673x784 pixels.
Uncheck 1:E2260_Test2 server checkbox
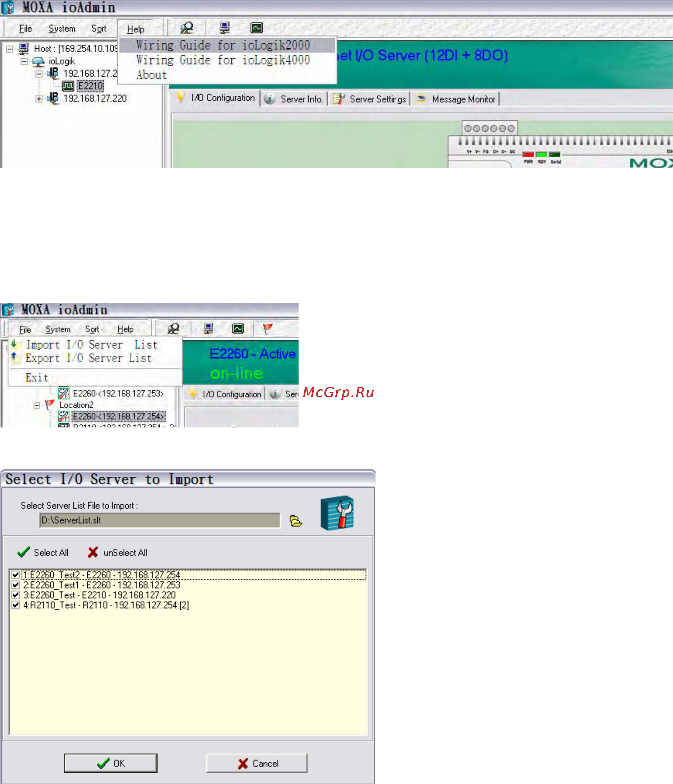click(x=15, y=575)
